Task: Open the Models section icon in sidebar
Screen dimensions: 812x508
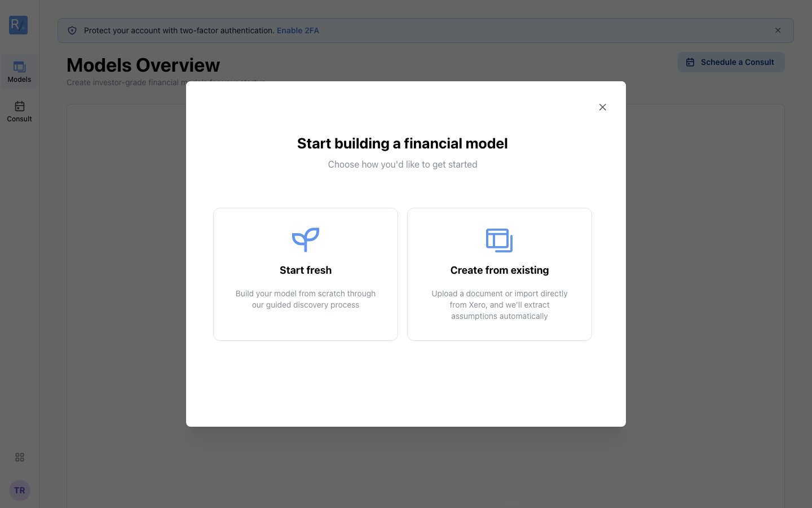Action: (x=19, y=67)
